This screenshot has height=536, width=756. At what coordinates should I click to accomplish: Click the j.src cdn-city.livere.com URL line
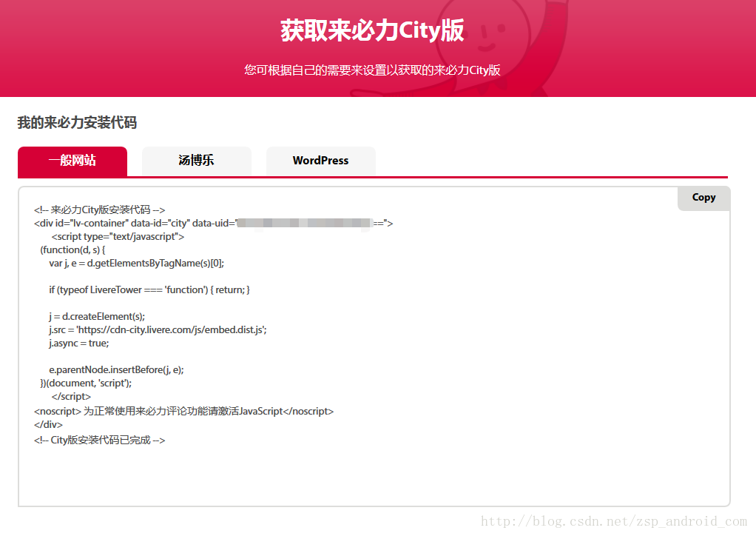pos(158,330)
